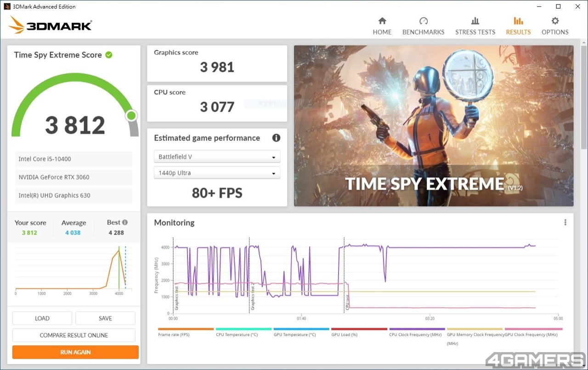This screenshot has width=588, height=370.
Task: Open the Monitoring three-dot menu
Action: 565,222
